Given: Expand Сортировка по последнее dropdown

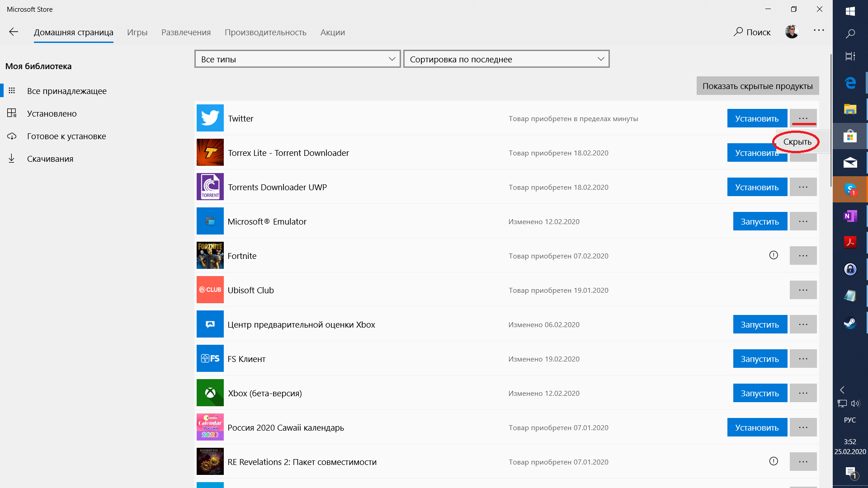Looking at the screenshot, I should (506, 59).
